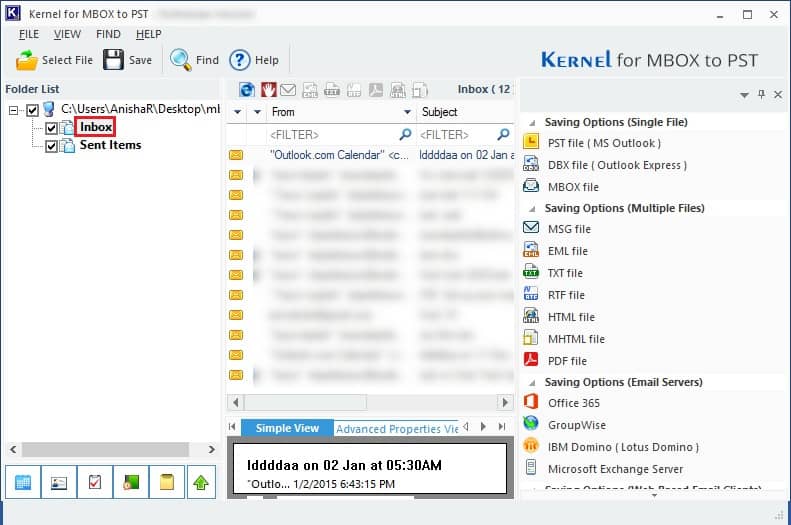Click the greyed RTF export icon in list toolbar
The image size is (791, 525).
click(354, 90)
